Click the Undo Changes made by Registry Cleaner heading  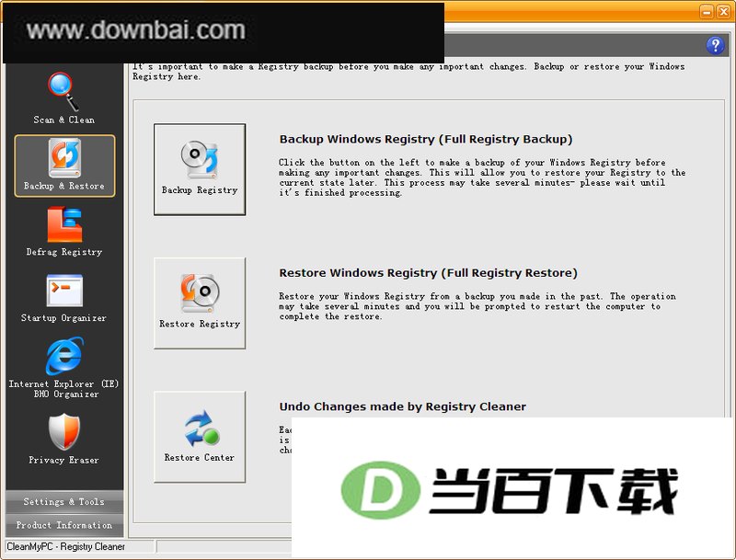(403, 406)
